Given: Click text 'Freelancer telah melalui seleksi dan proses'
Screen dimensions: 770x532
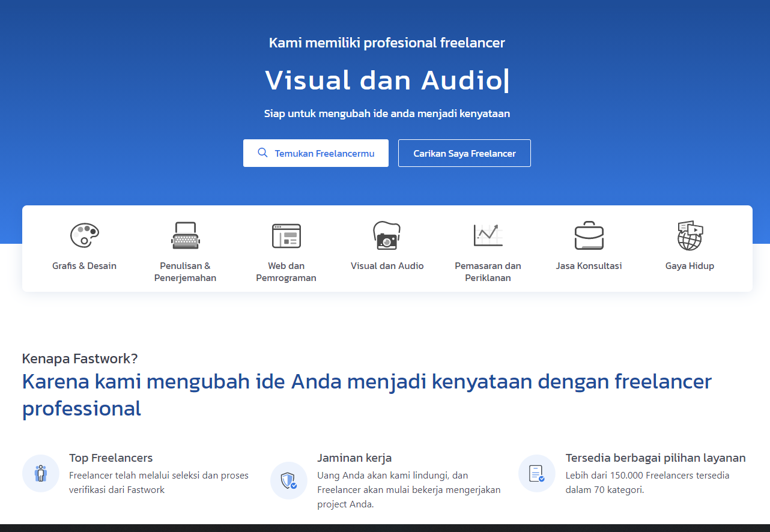Looking at the screenshot, I should (x=159, y=476).
